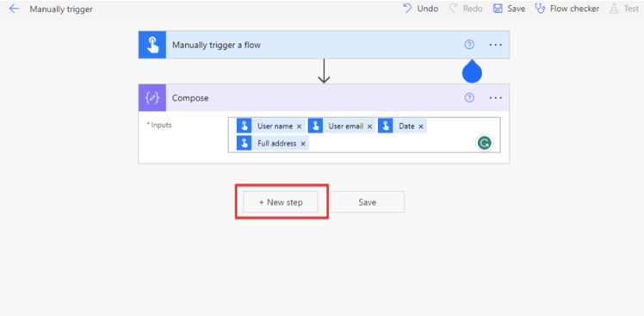Open Flow checker stethoscope icon
This screenshot has height=316, width=644.
pos(540,9)
